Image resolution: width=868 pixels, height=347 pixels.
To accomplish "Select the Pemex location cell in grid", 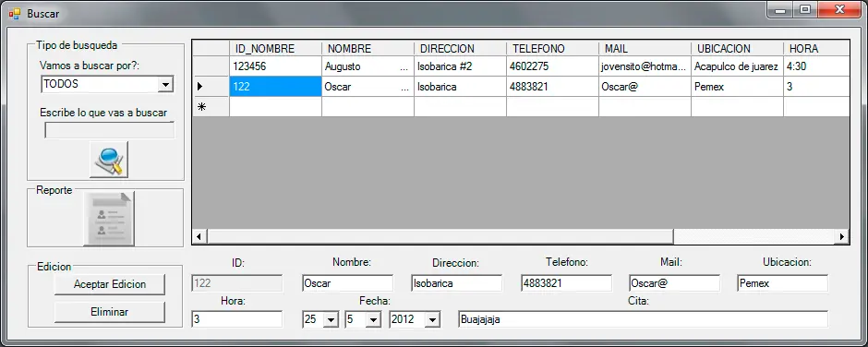I will (x=737, y=87).
